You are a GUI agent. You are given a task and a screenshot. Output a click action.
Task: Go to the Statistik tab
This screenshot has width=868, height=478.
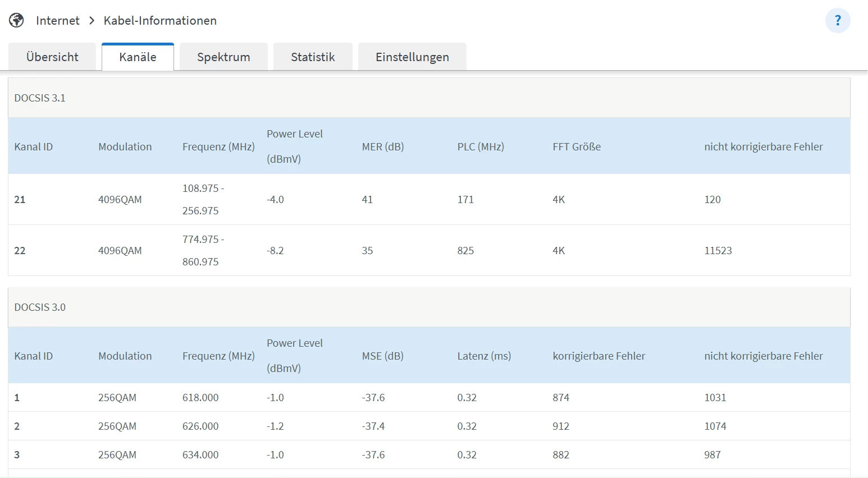[x=313, y=57]
